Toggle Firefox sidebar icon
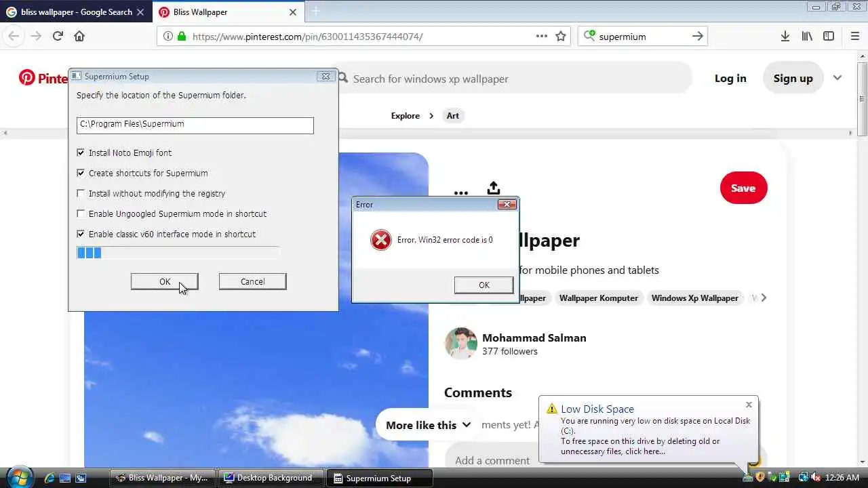This screenshot has height=488, width=868. pos(829,36)
